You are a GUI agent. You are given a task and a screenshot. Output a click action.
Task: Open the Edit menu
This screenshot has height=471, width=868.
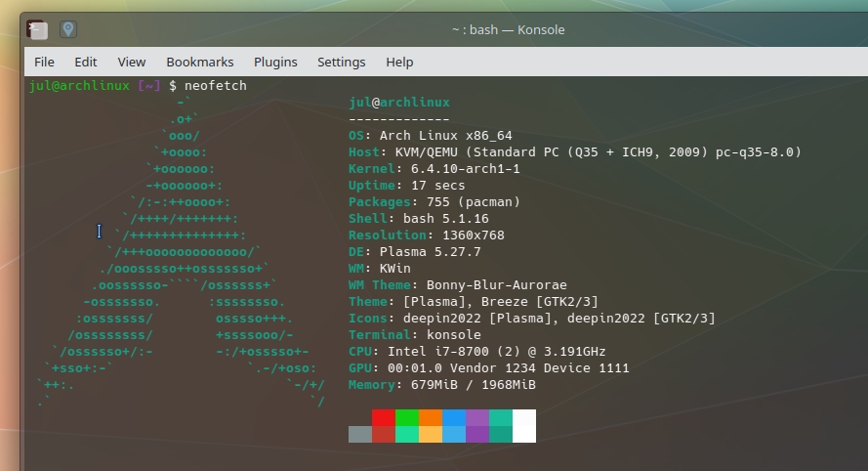(86, 62)
